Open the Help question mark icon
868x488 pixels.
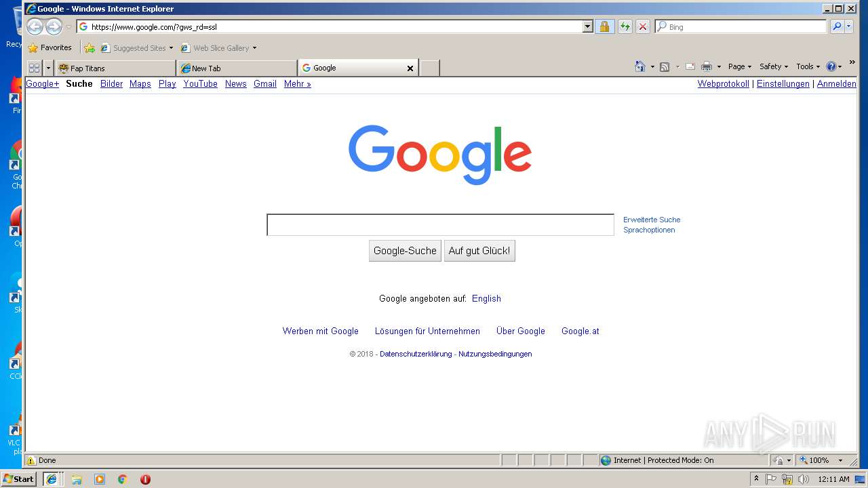click(831, 66)
